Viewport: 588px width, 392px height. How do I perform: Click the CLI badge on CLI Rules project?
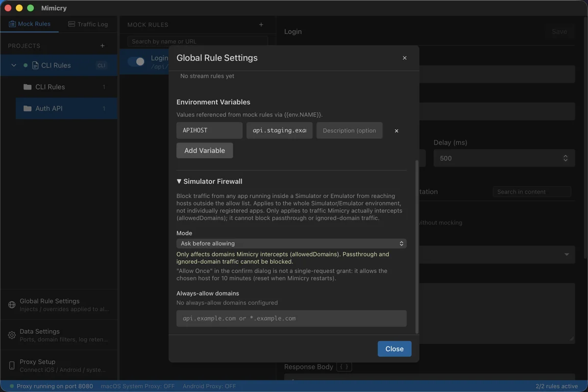click(x=101, y=65)
